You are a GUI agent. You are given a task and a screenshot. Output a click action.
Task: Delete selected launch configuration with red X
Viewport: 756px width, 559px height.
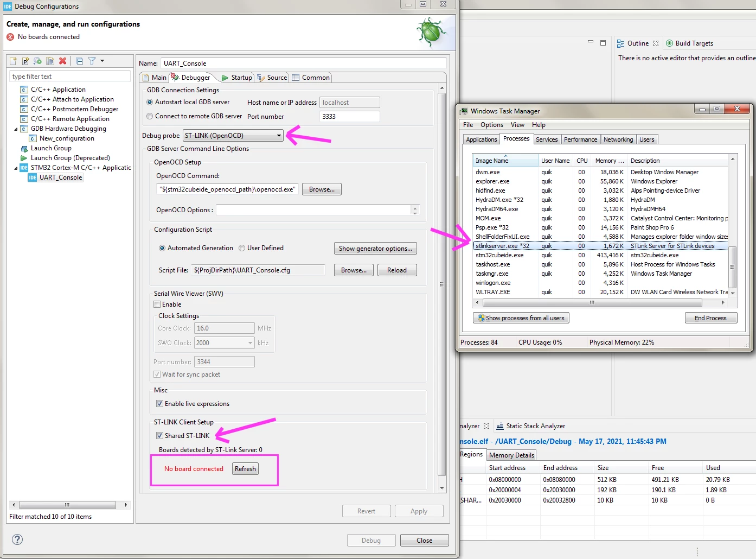pos(62,61)
